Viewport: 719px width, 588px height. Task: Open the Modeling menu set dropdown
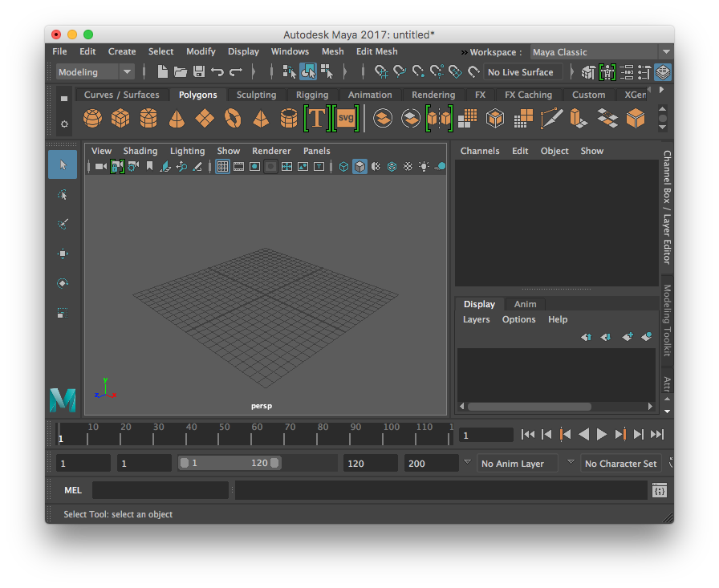[x=95, y=72]
